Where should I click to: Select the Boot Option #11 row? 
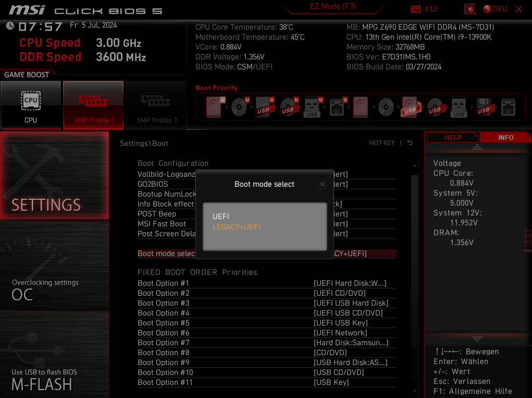(x=267, y=382)
